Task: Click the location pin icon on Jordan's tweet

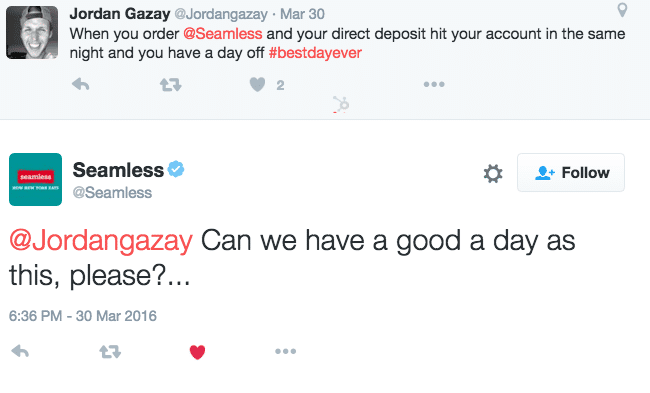Action: point(622,10)
